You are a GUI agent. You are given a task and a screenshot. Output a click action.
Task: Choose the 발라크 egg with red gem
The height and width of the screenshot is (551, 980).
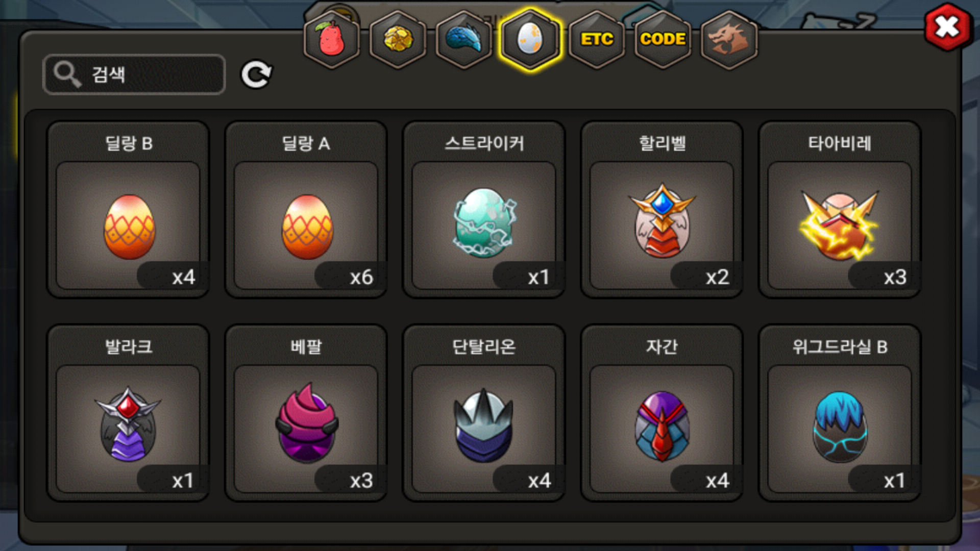[128, 413]
